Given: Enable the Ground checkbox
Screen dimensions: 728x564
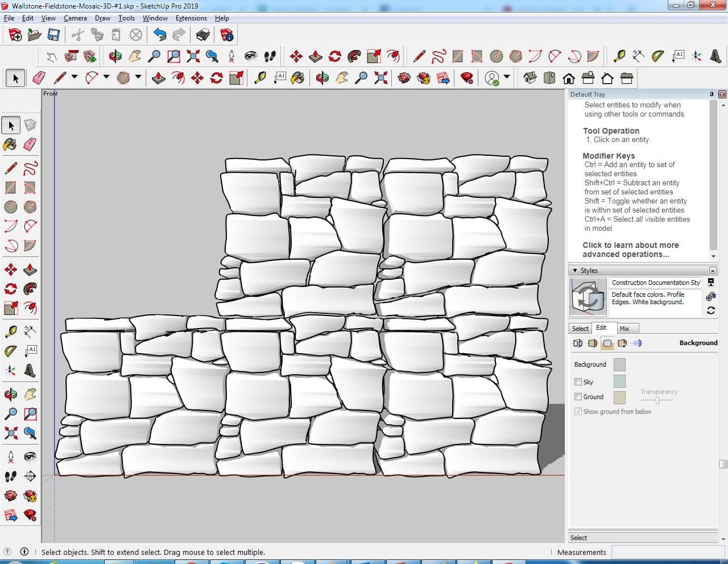Looking at the screenshot, I should pos(578,397).
